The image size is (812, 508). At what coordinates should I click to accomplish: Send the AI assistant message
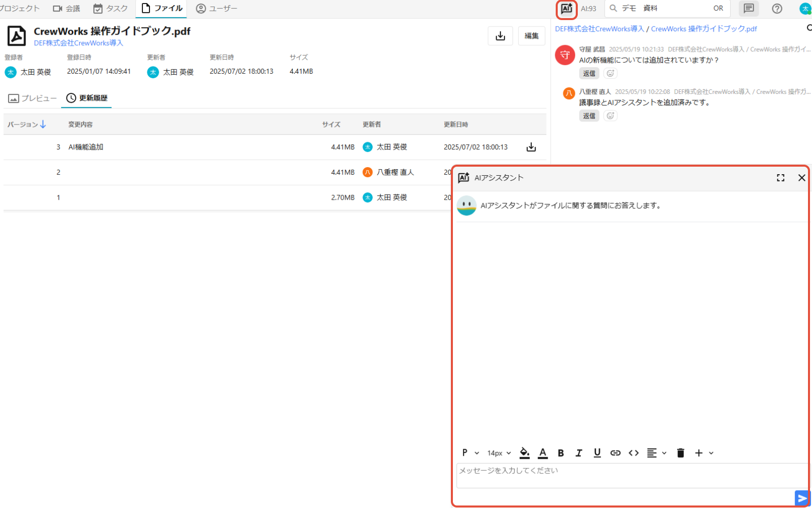[x=802, y=498]
